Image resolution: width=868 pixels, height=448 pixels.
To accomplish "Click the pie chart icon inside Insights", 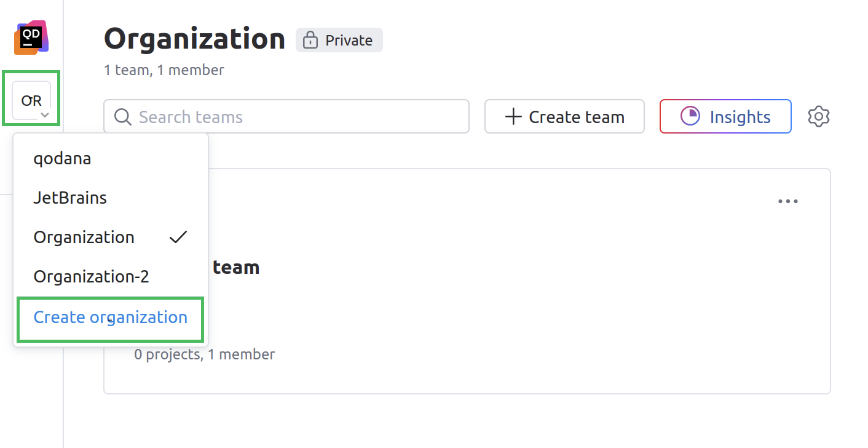I will [691, 116].
